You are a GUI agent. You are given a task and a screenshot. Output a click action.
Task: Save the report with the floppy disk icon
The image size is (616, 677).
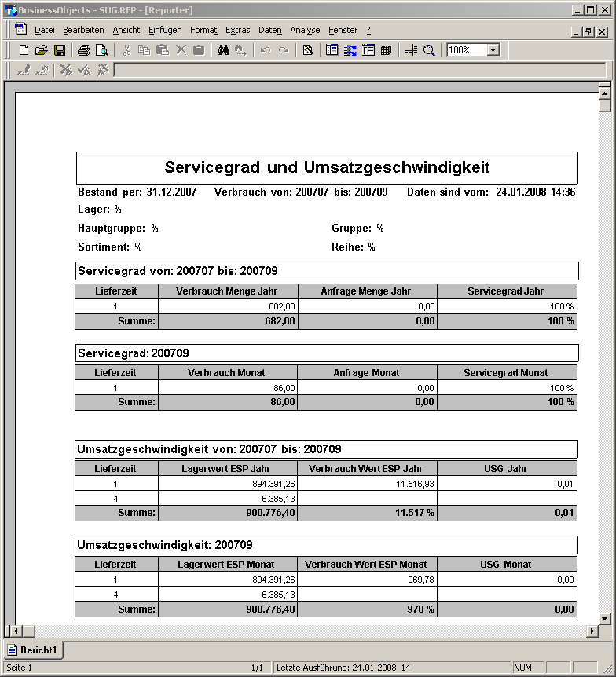59,50
